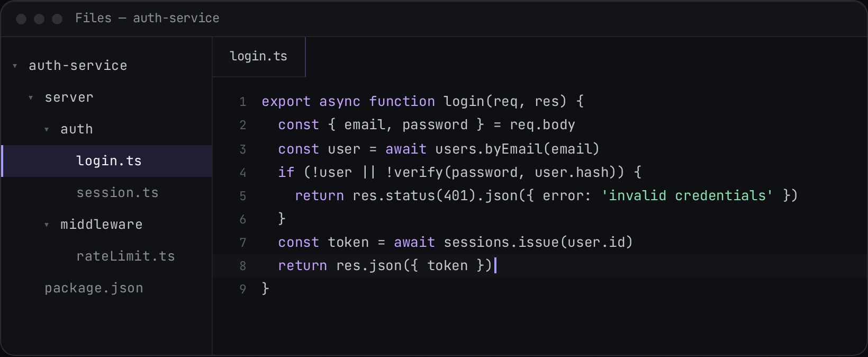Select the middleware folder label
The height and width of the screenshot is (357, 868).
[x=102, y=225]
